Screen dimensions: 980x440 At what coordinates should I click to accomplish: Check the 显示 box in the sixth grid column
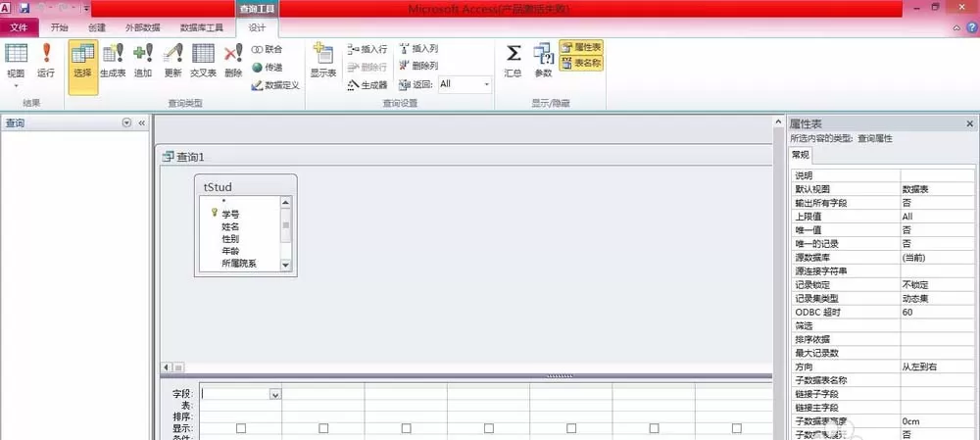654,428
